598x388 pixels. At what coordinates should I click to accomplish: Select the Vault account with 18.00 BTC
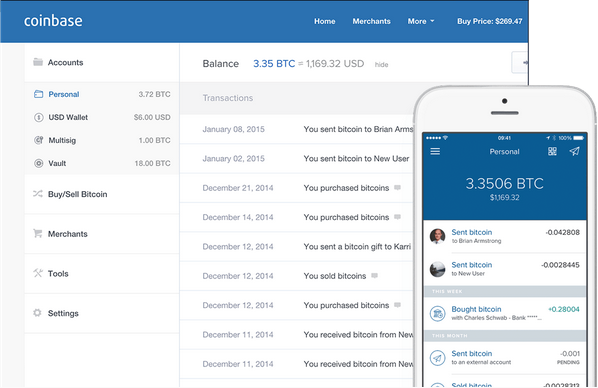point(102,163)
